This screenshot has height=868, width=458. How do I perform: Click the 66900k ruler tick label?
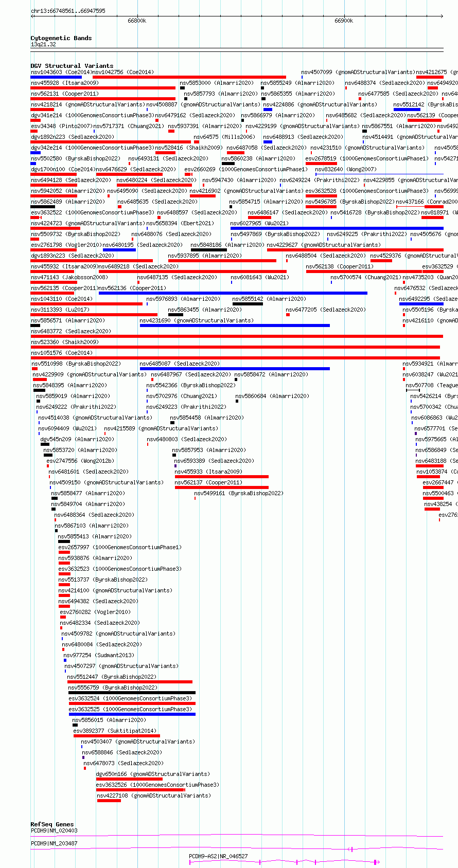pyautogui.click(x=344, y=21)
